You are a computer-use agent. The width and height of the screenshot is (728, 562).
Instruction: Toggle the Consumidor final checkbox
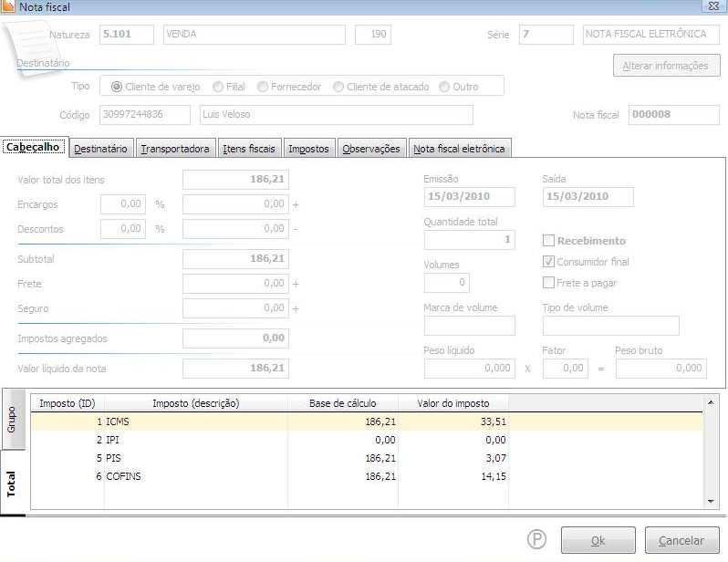tap(549, 262)
